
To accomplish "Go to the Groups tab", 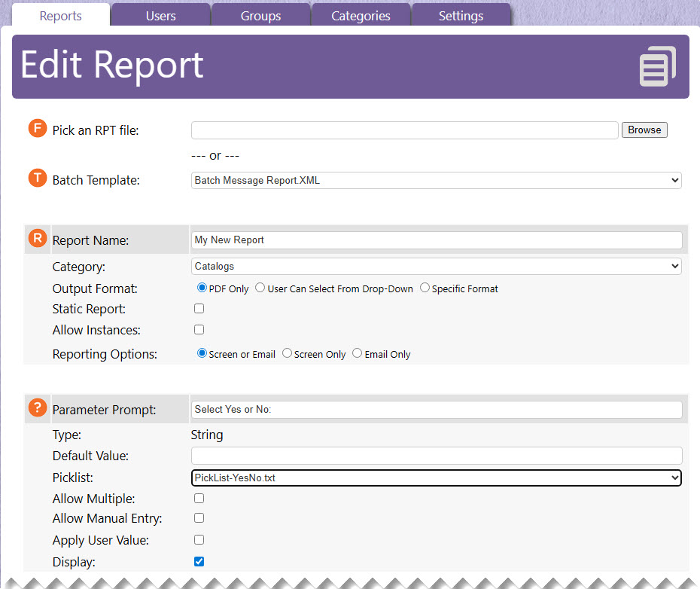I will [260, 16].
